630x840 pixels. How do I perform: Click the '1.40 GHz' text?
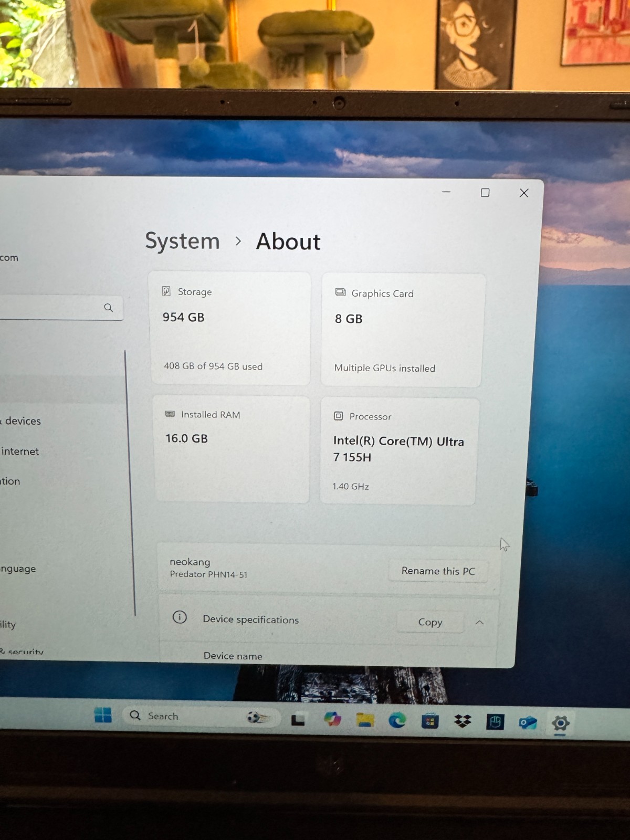(x=351, y=487)
